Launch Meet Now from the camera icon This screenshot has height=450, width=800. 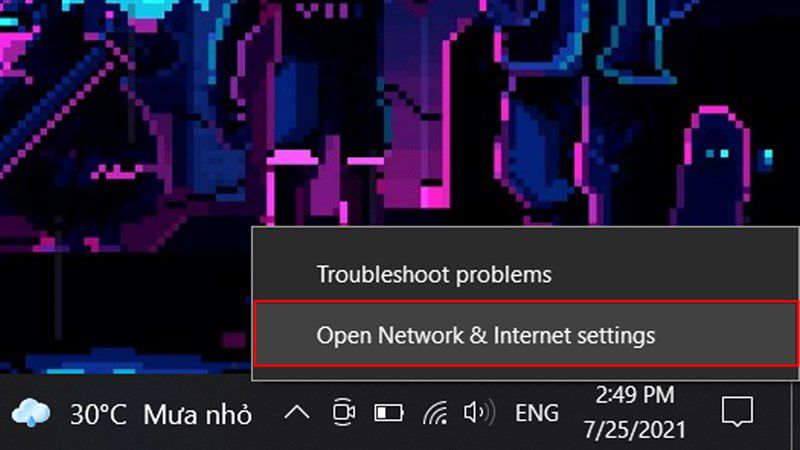[344, 412]
